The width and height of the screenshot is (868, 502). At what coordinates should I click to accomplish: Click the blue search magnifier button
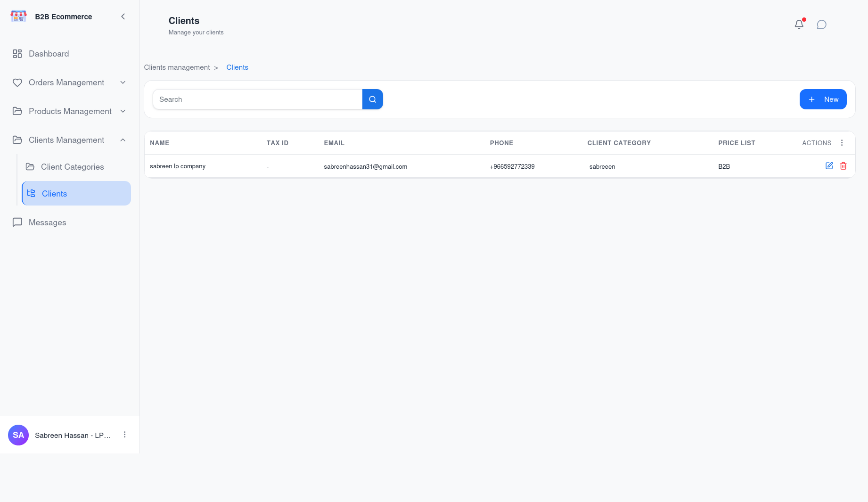373,99
